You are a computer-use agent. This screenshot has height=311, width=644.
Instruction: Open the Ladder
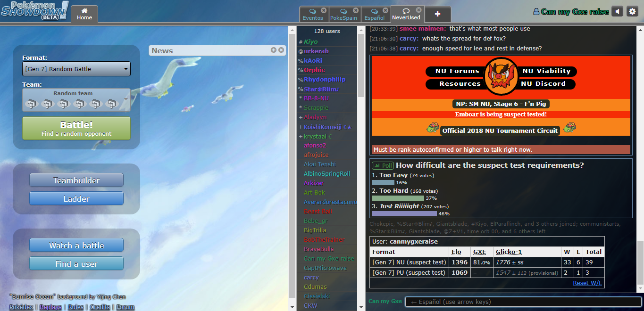76,199
